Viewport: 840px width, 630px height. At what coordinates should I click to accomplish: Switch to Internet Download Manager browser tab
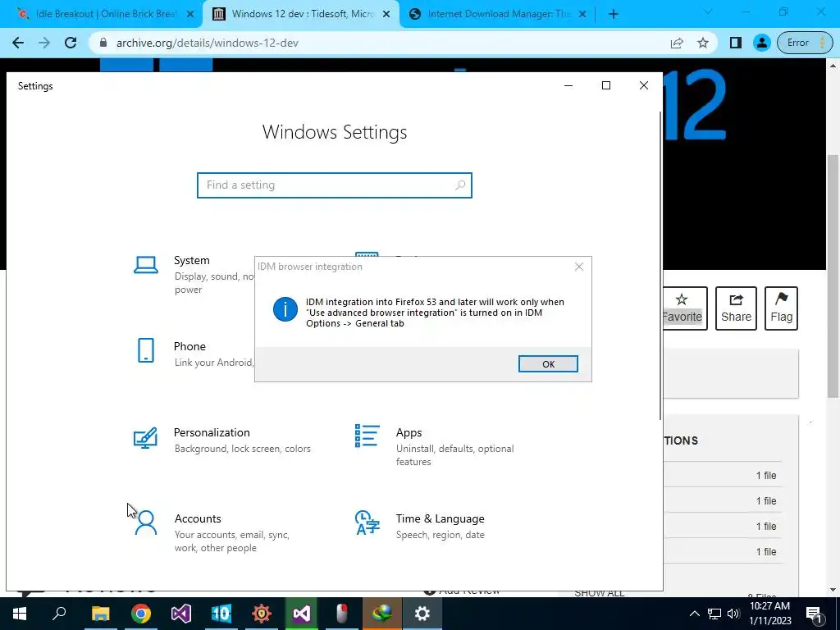498,14
